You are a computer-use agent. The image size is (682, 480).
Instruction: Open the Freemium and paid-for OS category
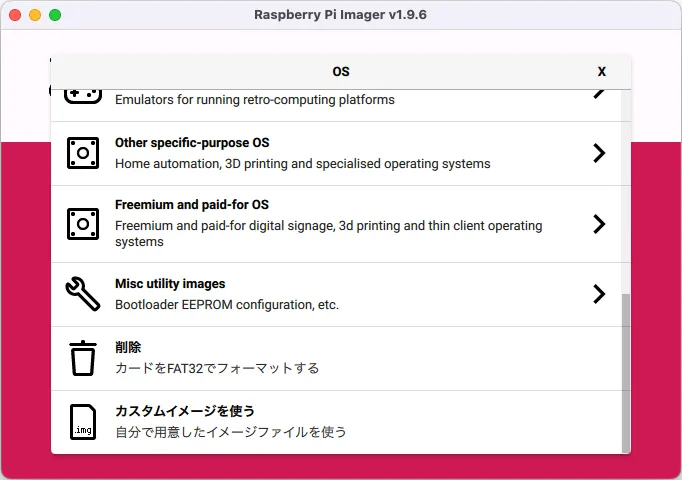336,224
